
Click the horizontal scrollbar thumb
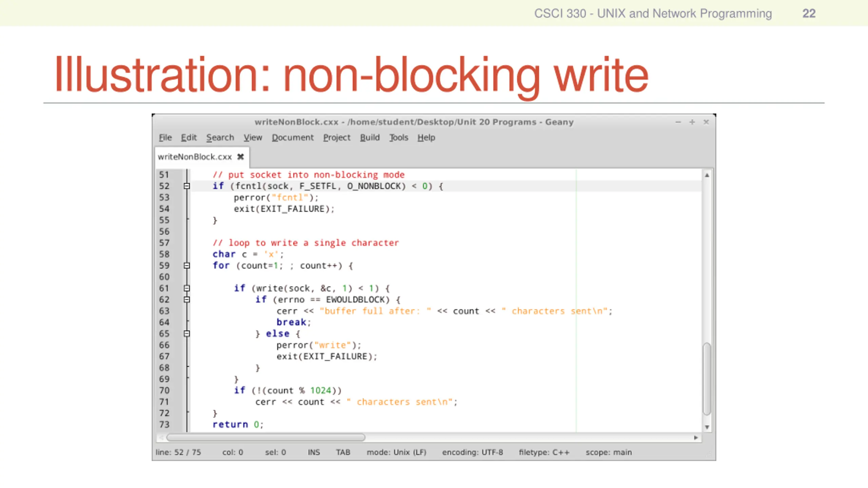click(x=266, y=438)
